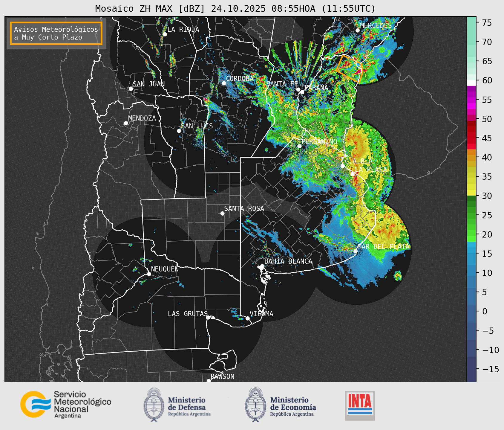Click the 30 value on the dBZ scale
The image size is (504, 430).
click(x=487, y=196)
